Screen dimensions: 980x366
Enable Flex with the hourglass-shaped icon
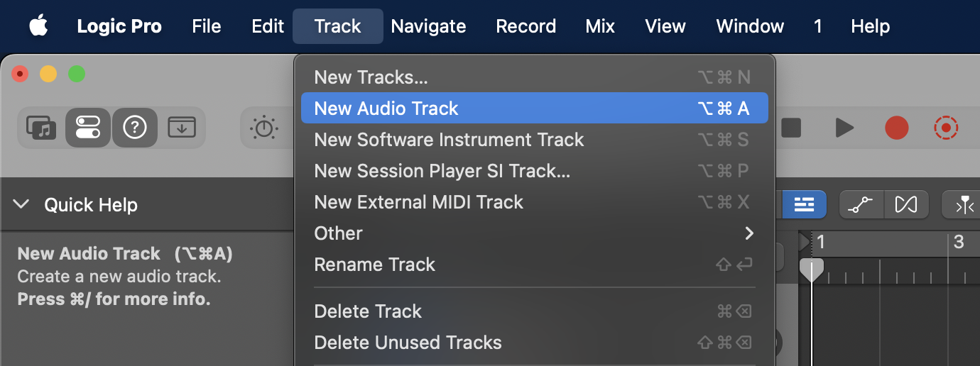pyautogui.click(x=906, y=205)
